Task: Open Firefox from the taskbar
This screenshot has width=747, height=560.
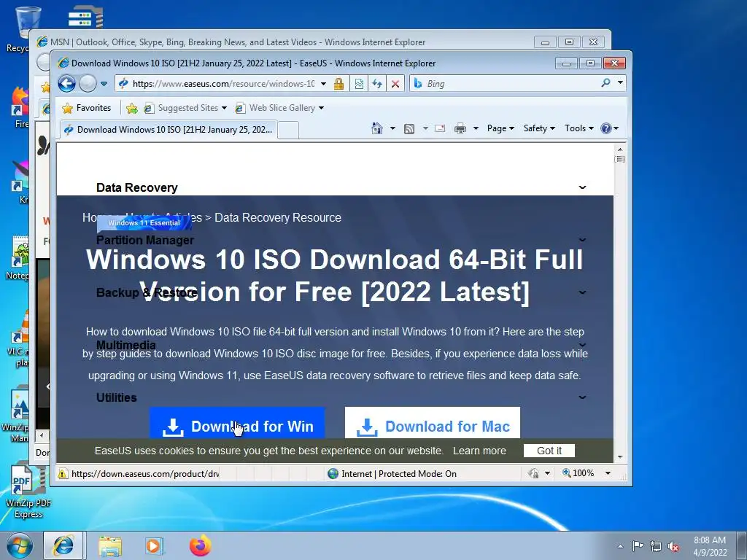Action: click(200, 545)
